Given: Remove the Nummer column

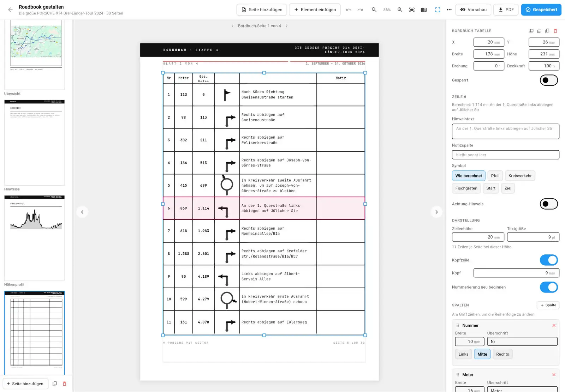Looking at the screenshot, I should coord(554,325).
